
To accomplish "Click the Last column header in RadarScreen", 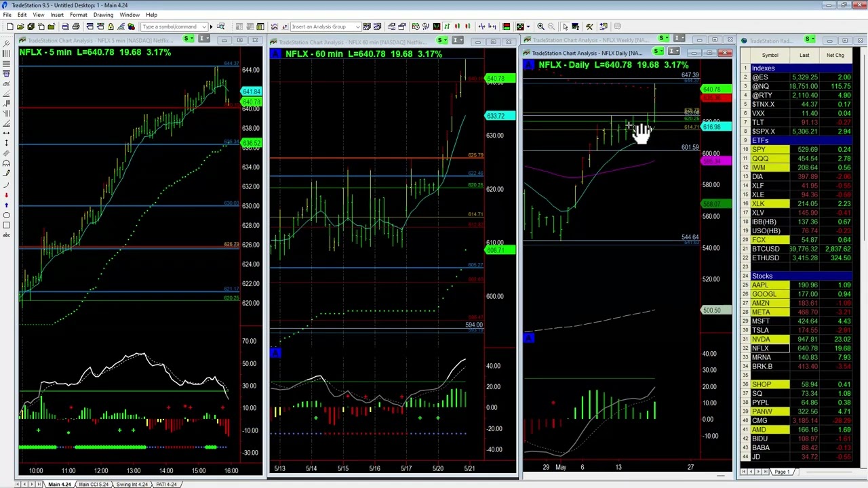I will tap(804, 56).
